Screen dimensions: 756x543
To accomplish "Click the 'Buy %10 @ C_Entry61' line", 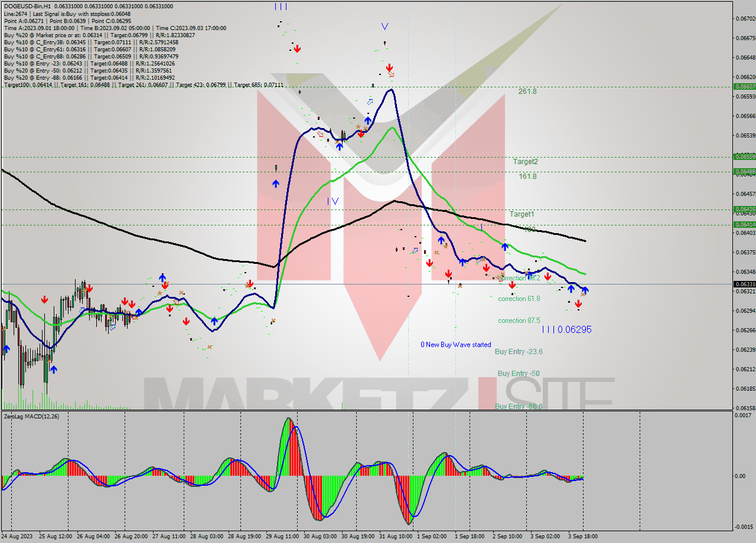I will pyautogui.click(x=89, y=49).
